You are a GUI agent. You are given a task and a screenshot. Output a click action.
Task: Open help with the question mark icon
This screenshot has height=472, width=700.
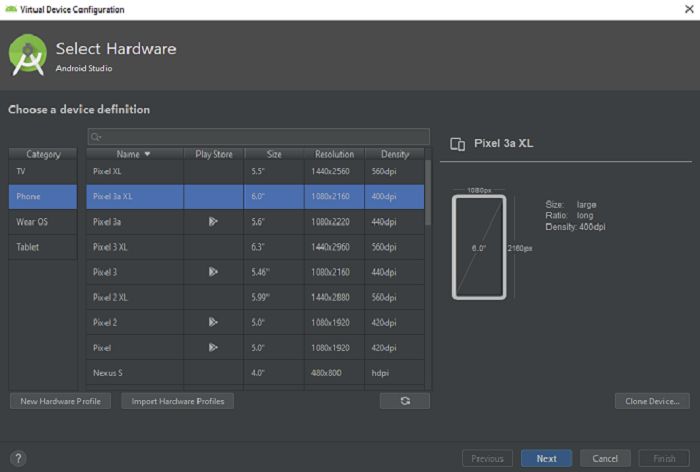[x=18, y=458]
